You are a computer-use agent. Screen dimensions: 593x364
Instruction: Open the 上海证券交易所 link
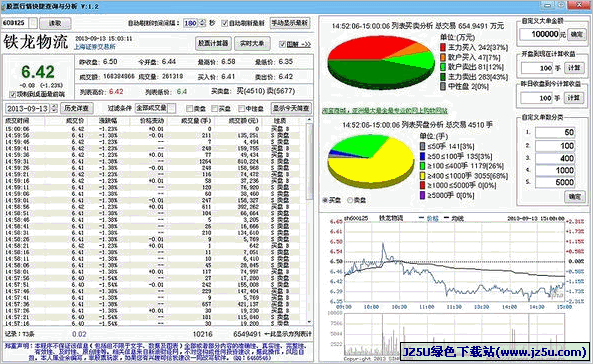pos(95,47)
